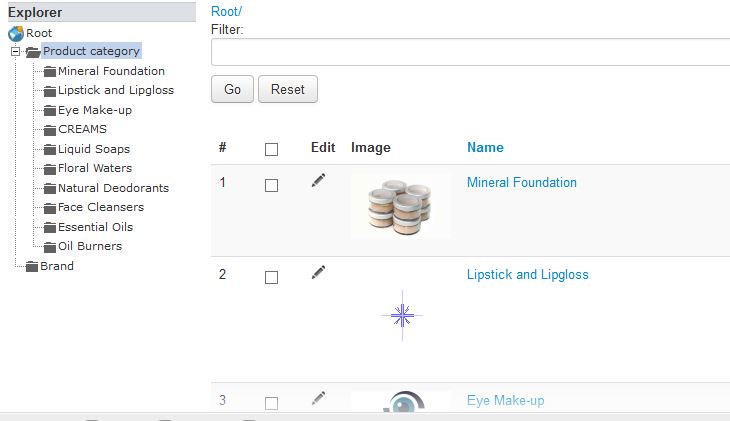Edit Lipstick and Lipgloss with pencil icon
Screen dimensions: 730x421
(x=318, y=272)
